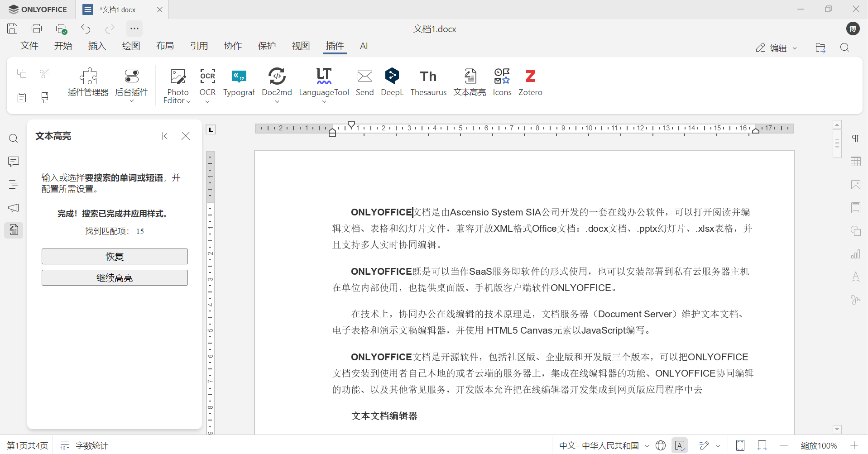
Task: Open the comments sidebar panel
Action: click(14, 162)
